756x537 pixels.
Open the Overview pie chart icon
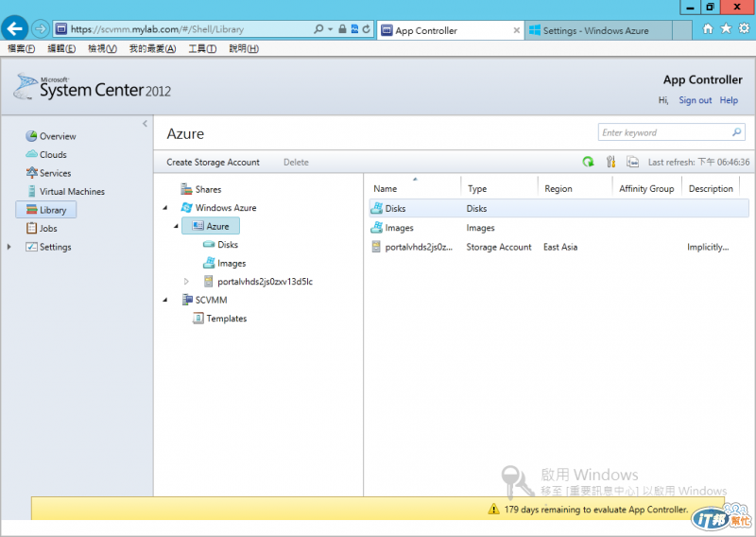pos(31,136)
